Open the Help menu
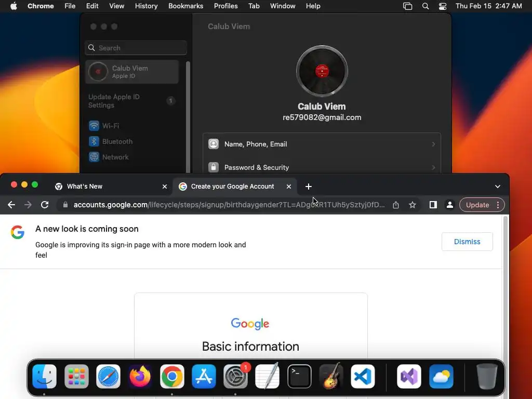532x399 pixels. pos(313,6)
